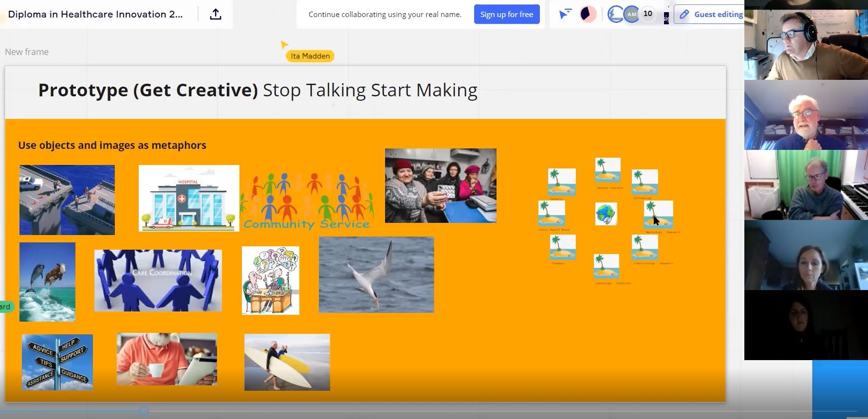Select the advice and help signpost image

pyautogui.click(x=57, y=362)
